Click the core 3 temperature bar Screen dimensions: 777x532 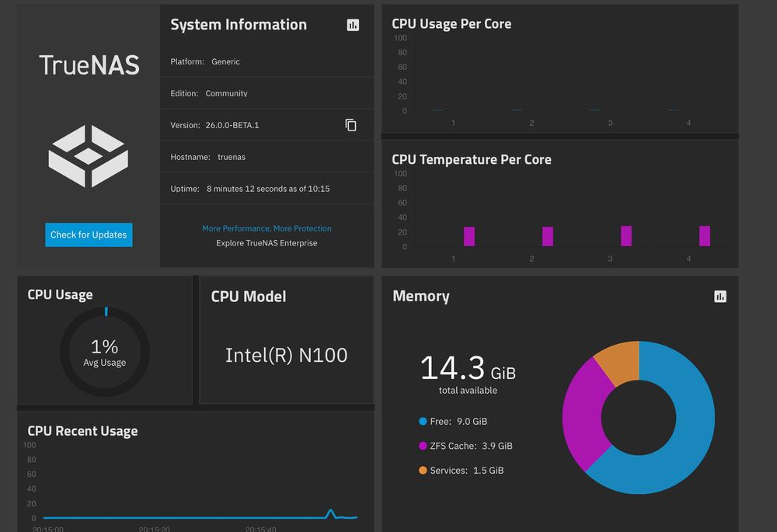626,236
